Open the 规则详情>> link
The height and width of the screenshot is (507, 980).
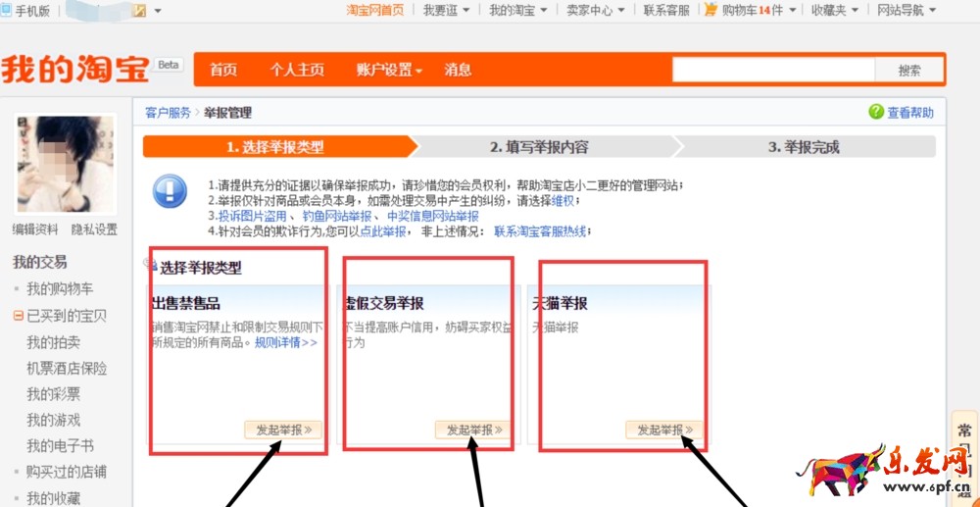[x=285, y=342]
